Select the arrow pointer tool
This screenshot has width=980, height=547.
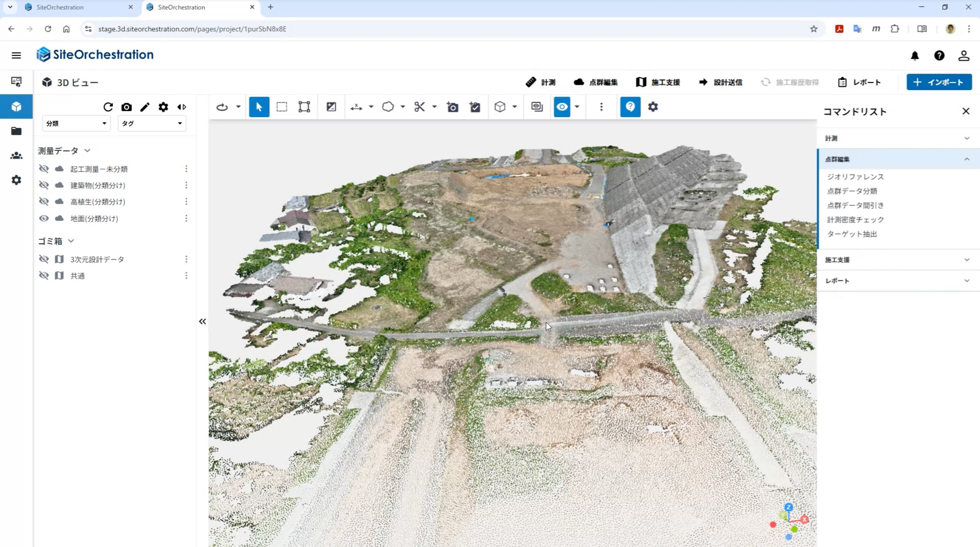tap(259, 107)
